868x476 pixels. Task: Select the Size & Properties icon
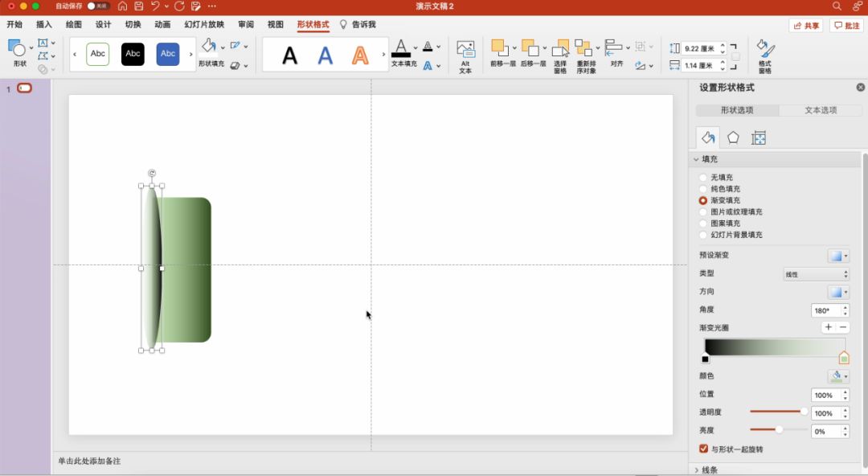coord(759,138)
